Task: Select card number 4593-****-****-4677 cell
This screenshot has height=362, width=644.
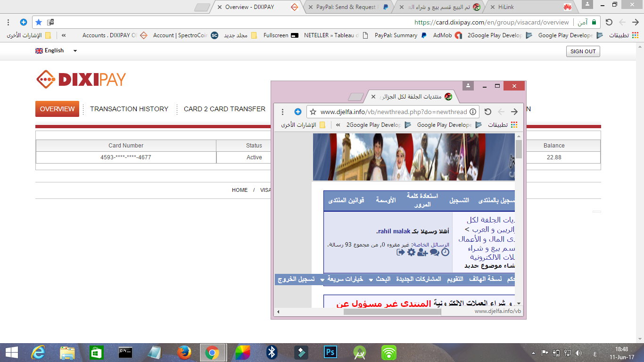Action: tap(126, 157)
